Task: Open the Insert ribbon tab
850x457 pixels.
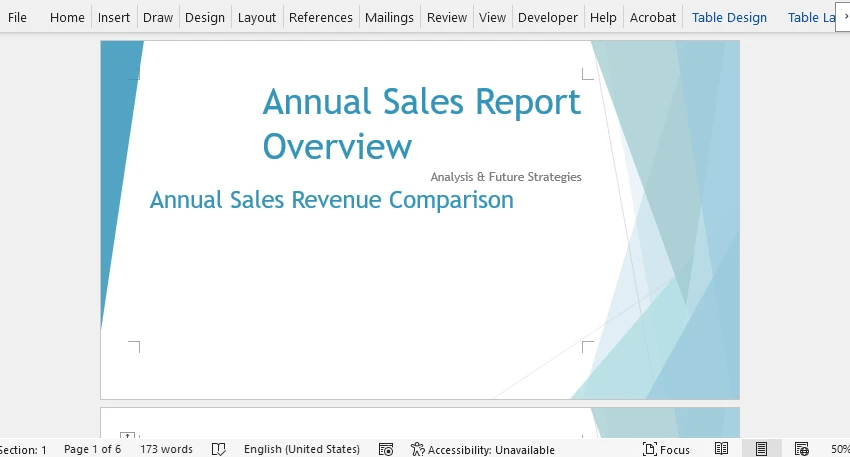Action: click(x=114, y=17)
